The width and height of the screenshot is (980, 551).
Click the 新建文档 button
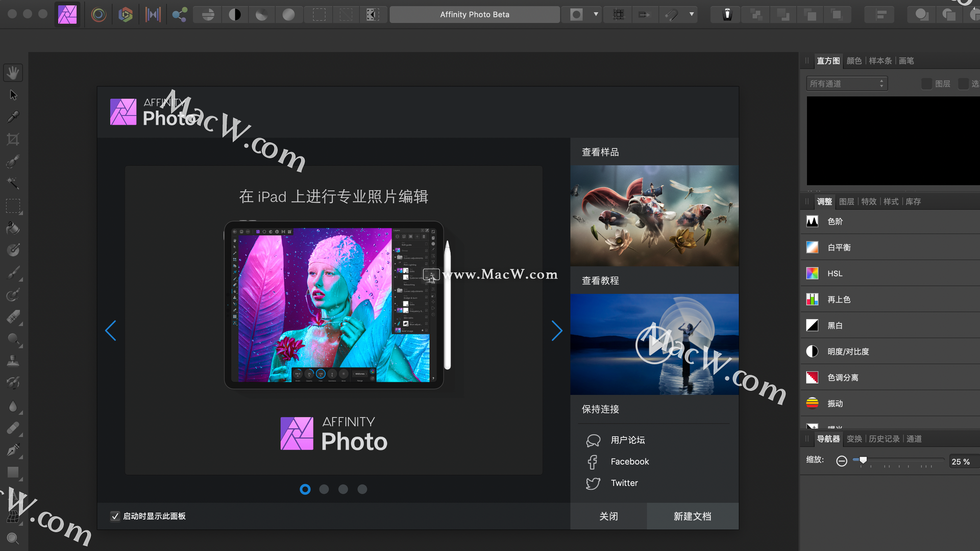click(693, 516)
